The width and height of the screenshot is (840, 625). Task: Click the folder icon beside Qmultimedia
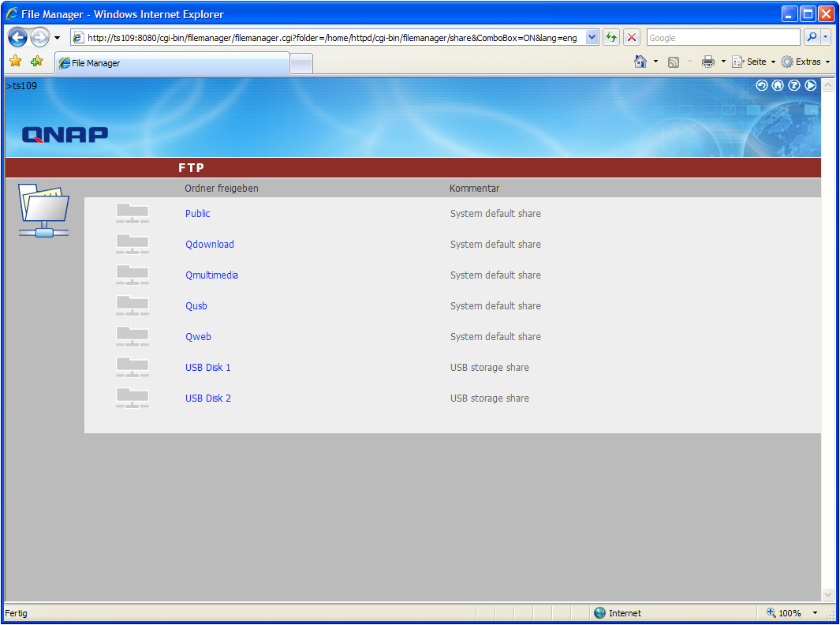(132, 275)
